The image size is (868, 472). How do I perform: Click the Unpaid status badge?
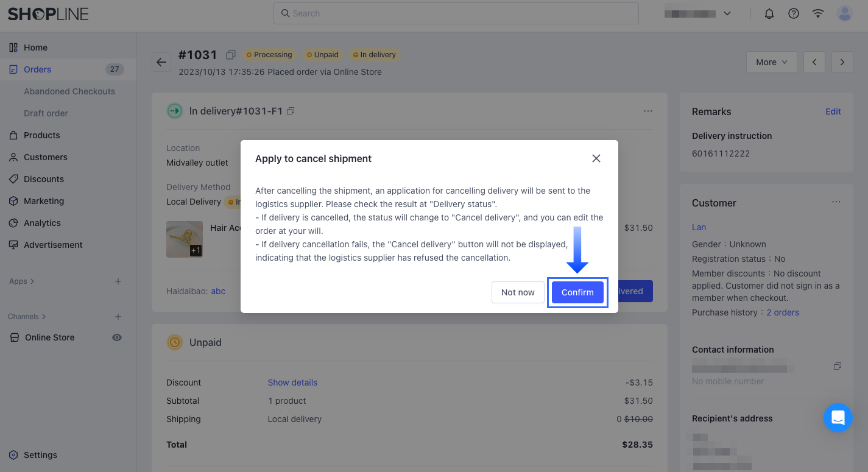coord(322,55)
